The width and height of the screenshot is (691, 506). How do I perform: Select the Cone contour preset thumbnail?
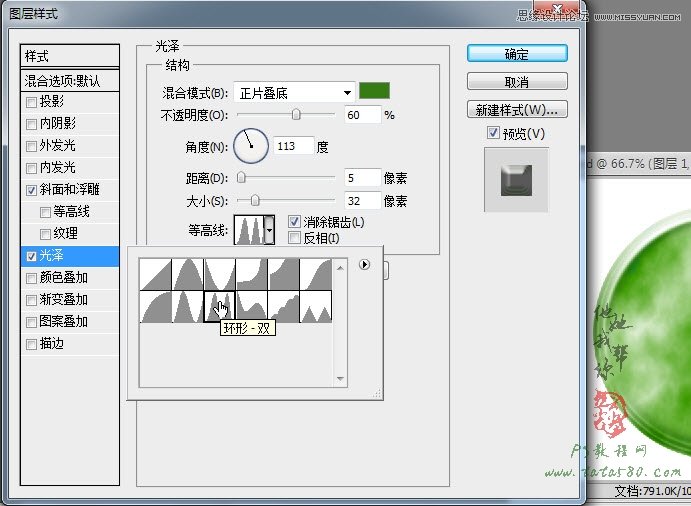point(187,274)
